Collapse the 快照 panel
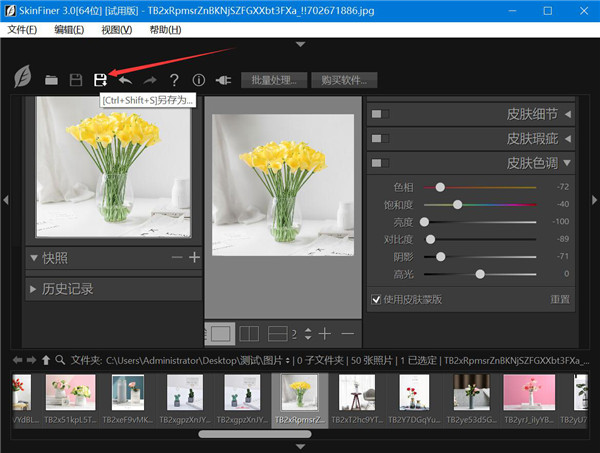 click(x=34, y=258)
